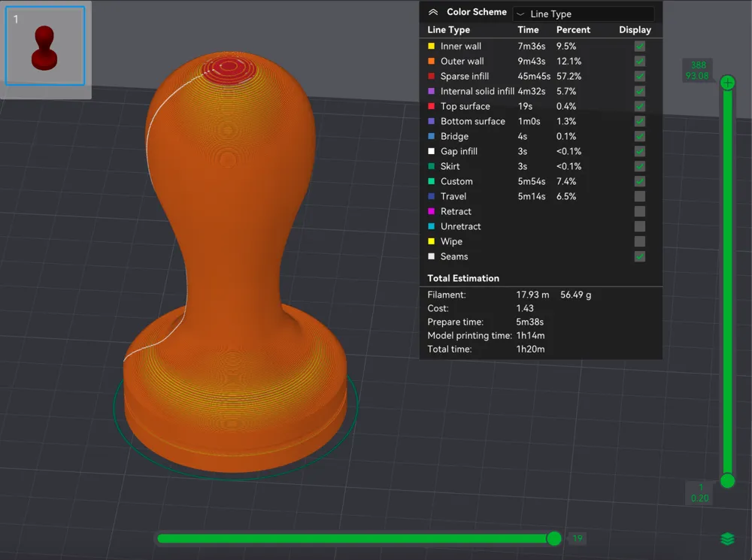Open the Line Type color scheme dropdown
Viewport: 752px width, 560px height.
[583, 14]
